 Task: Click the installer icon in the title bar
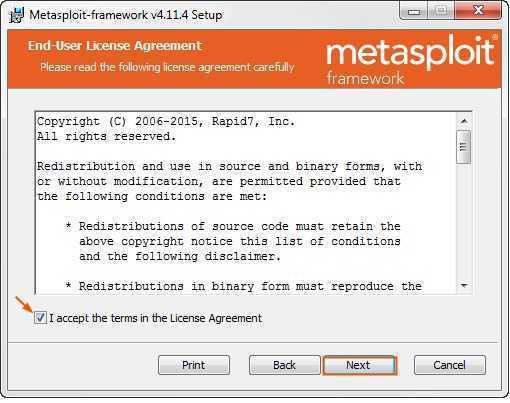[17, 15]
